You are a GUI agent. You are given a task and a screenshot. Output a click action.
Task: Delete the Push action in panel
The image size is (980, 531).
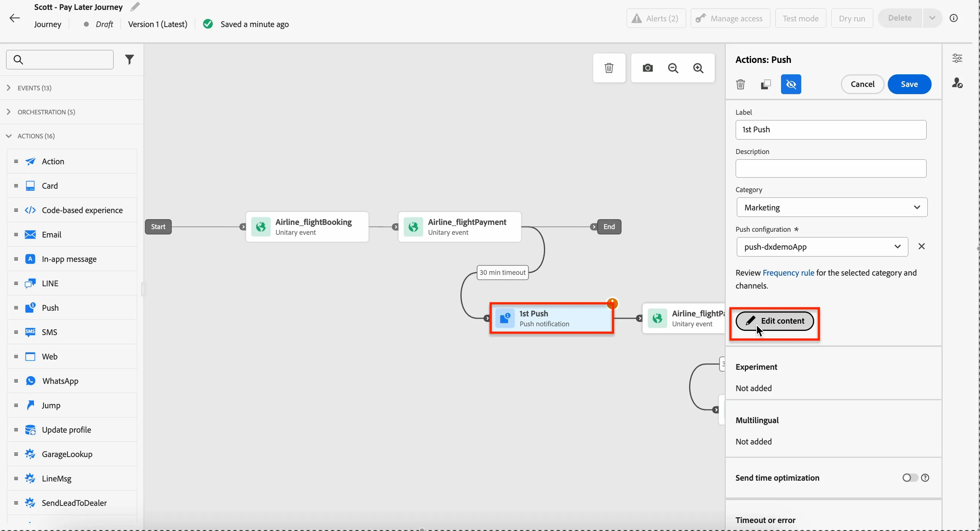coord(740,84)
